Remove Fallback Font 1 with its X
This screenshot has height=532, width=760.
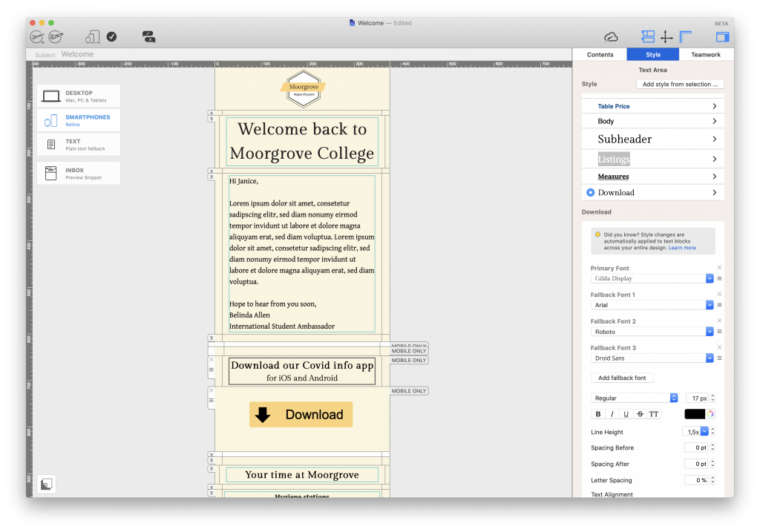[x=719, y=295]
